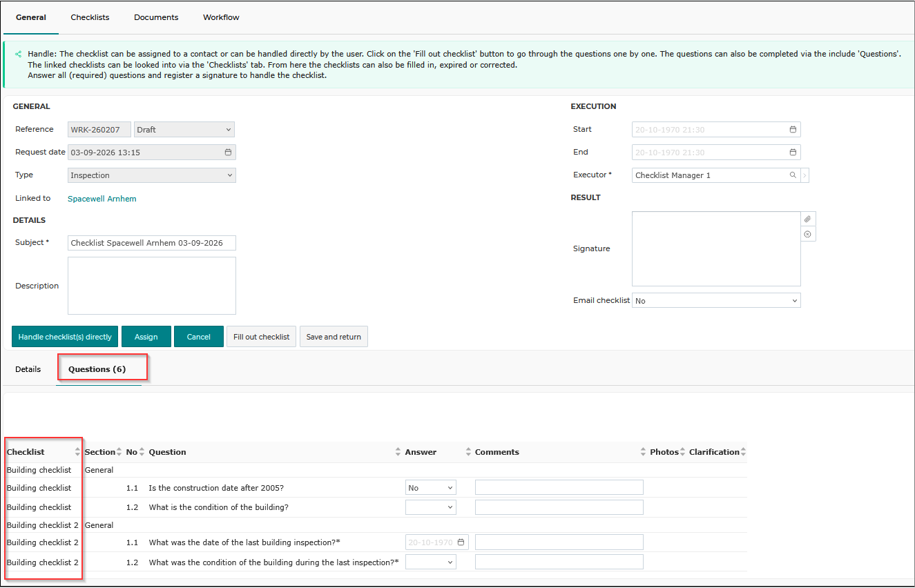Viewport: 915px width, 588px height.
Task: Open calendar icon in Request date field
Action: coord(228,152)
